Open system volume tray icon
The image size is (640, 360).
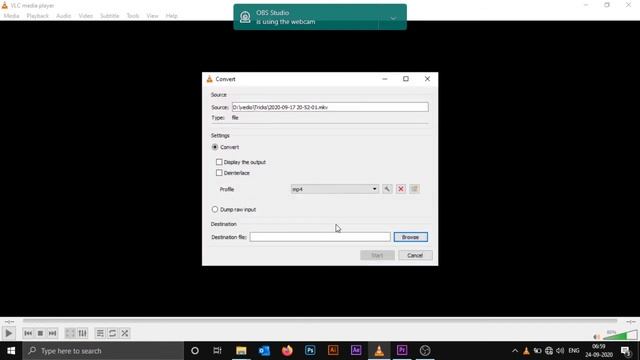pos(560,351)
